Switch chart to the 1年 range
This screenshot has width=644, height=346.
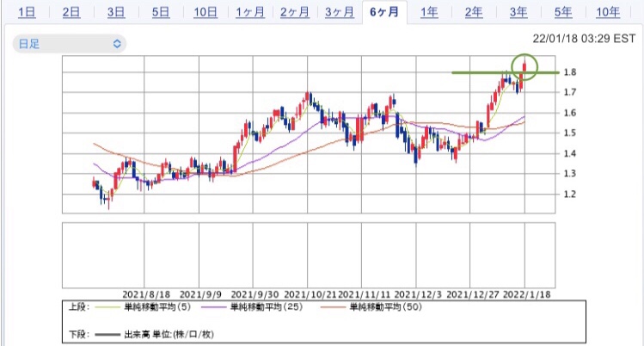pyautogui.click(x=429, y=12)
